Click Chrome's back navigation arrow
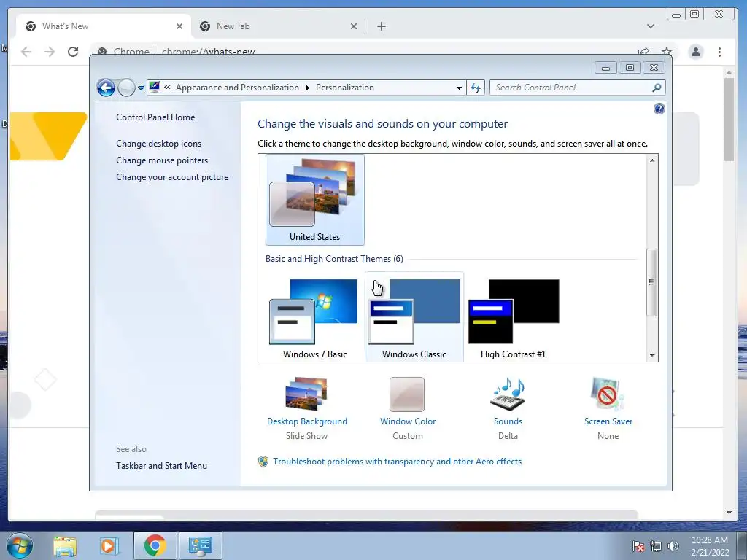Screen dimensions: 747x560 coord(26,52)
